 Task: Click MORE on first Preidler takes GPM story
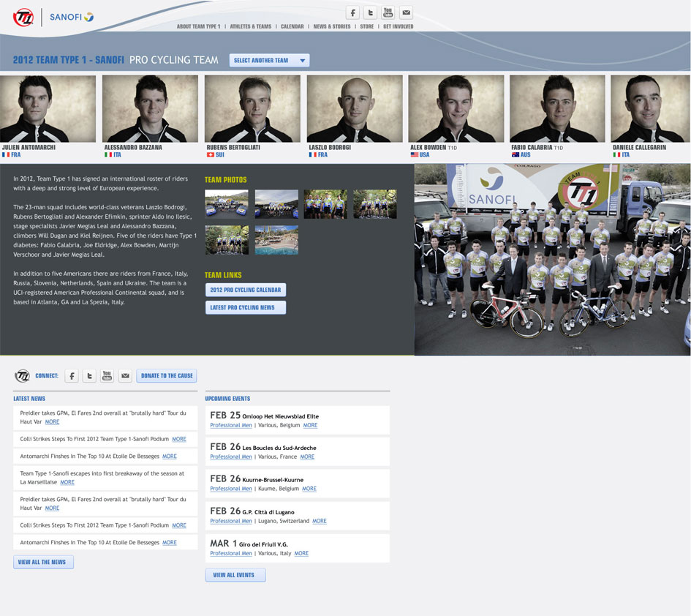pos(52,422)
